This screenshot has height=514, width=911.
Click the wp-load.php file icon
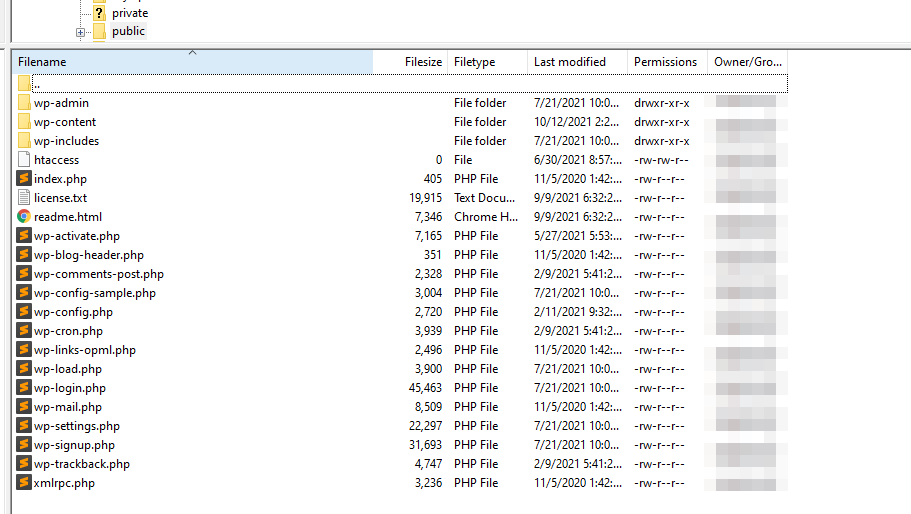pos(24,369)
